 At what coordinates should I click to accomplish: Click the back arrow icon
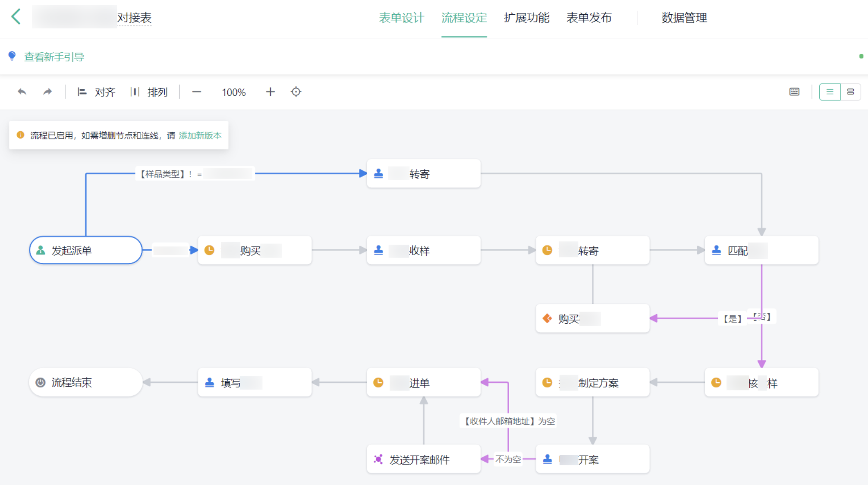click(16, 17)
